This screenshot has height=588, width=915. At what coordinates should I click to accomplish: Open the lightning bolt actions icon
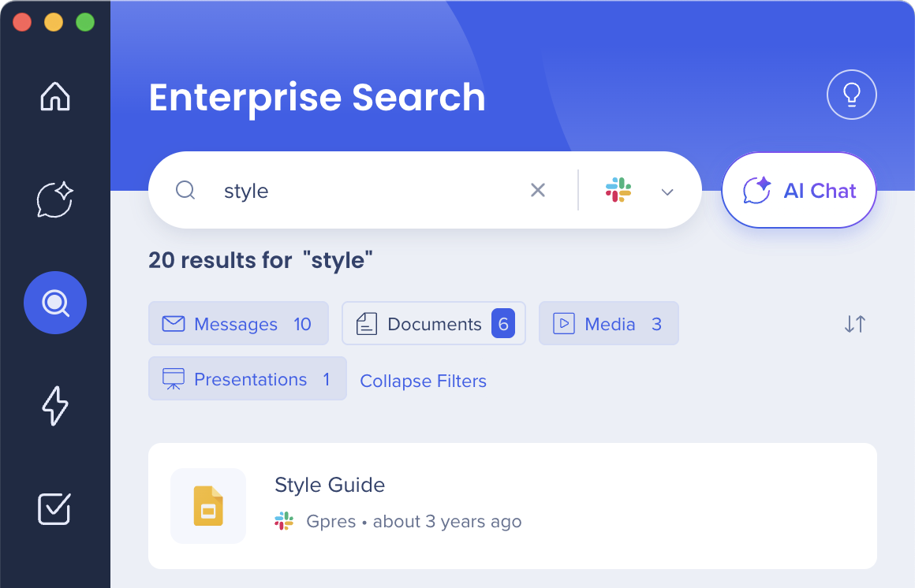coord(55,405)
